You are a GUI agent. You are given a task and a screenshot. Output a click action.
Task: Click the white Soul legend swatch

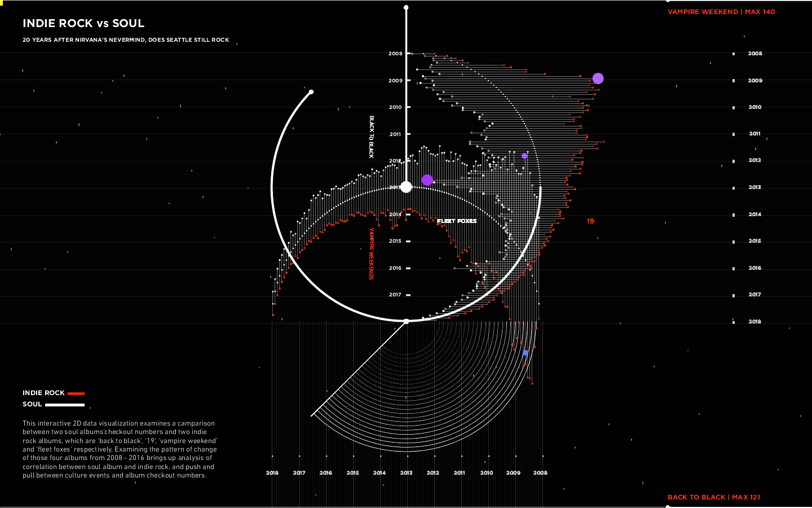(64, 405)
